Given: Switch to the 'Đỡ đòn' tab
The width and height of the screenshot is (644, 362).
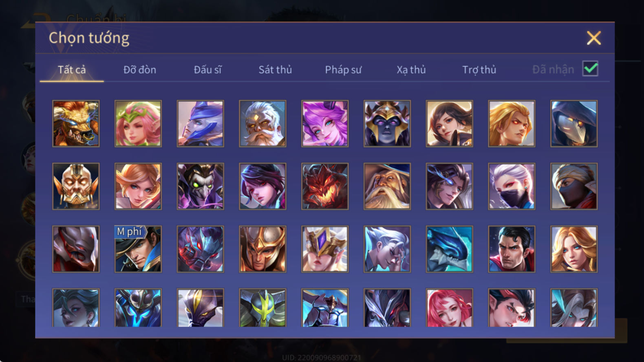Looking at the screenshot, I should (140, 70).
